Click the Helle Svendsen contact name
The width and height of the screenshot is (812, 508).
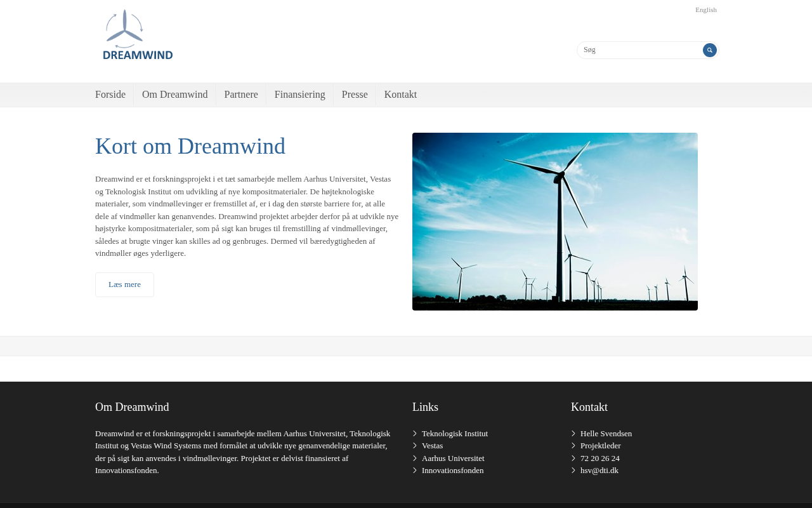(x=606, y=434)
